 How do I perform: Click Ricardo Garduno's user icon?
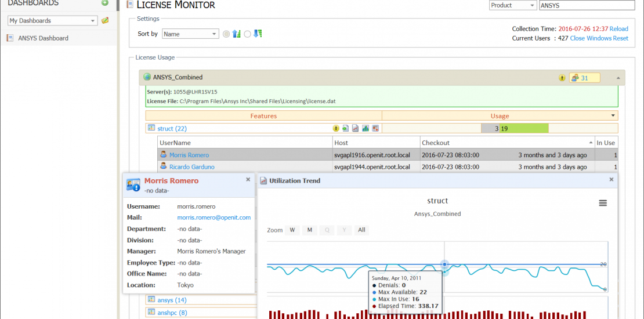click(x=164, y=166)
